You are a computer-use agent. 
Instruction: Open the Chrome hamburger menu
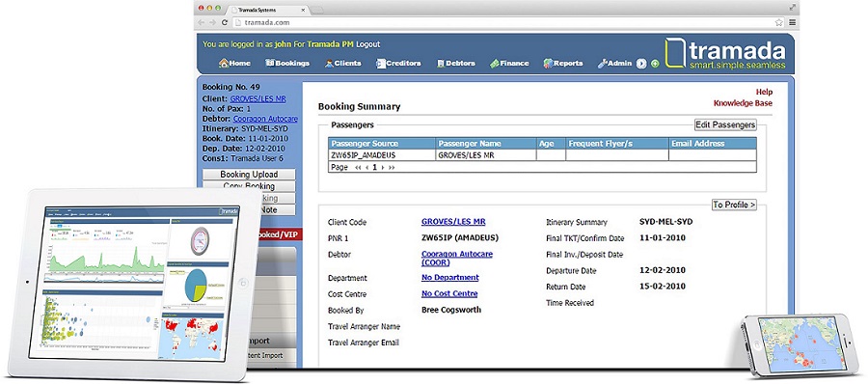pos(792,23)
